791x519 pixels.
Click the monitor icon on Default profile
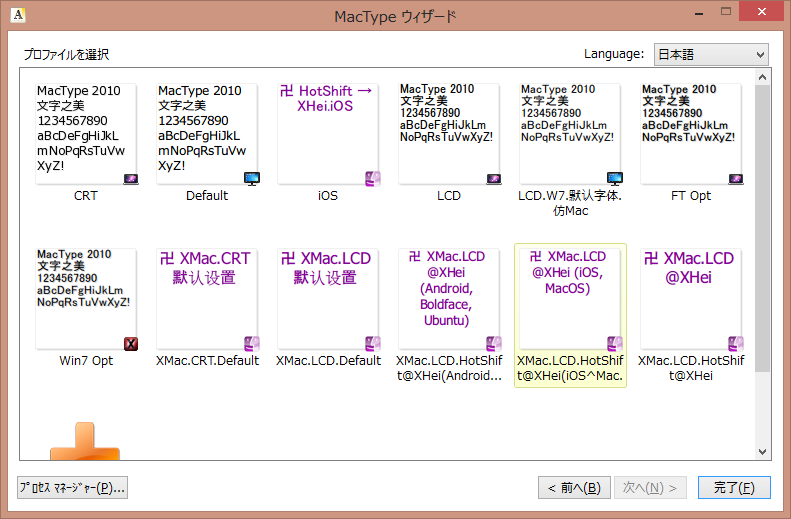(252, 178)
